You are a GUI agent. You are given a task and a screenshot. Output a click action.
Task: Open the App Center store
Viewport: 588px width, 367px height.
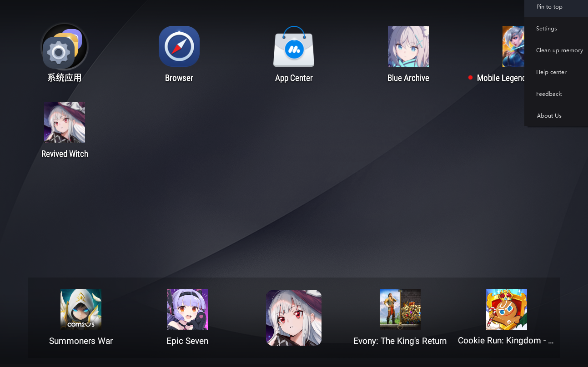coord(294,46)
